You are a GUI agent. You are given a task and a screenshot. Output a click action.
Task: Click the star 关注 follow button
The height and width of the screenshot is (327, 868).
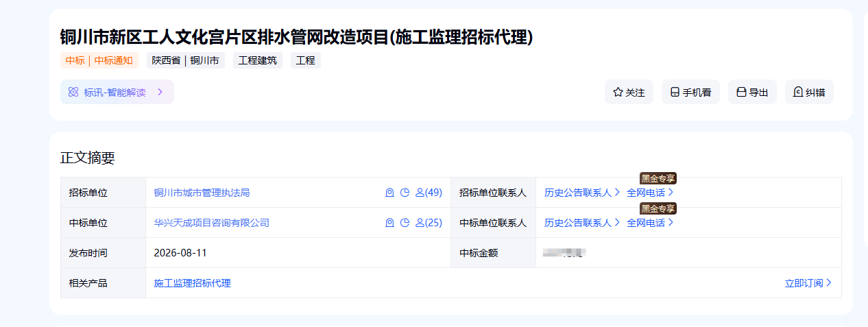coord(629,92)
